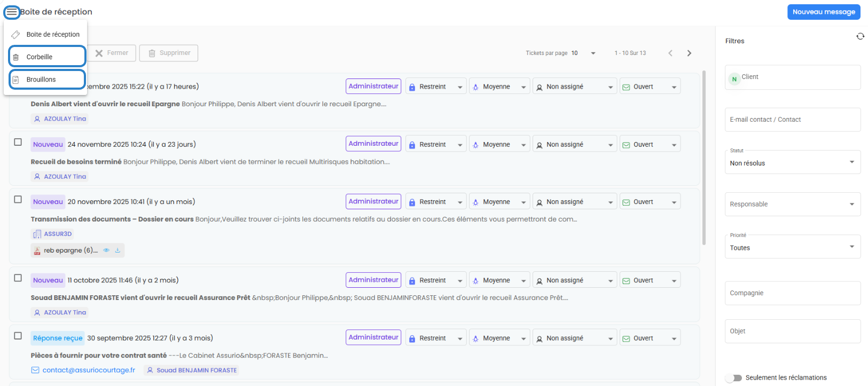The width and height of the screenshot is (868, 386).
Task: Click the lock icon in the 11 octobre ticket
Action: point(412,281)
